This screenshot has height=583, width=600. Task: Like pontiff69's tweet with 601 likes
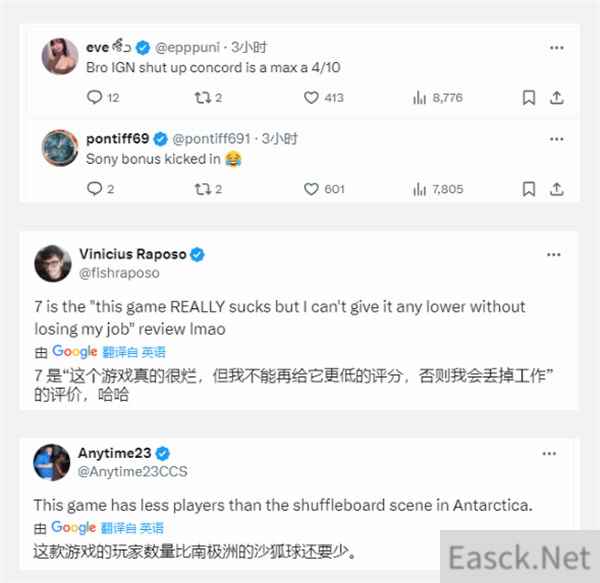(x=324, y=189)
